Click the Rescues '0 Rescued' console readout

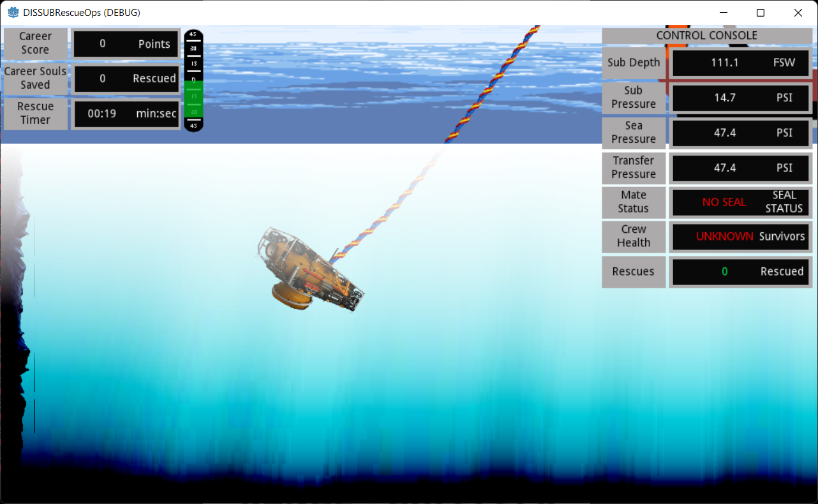(x=741, y=272)
